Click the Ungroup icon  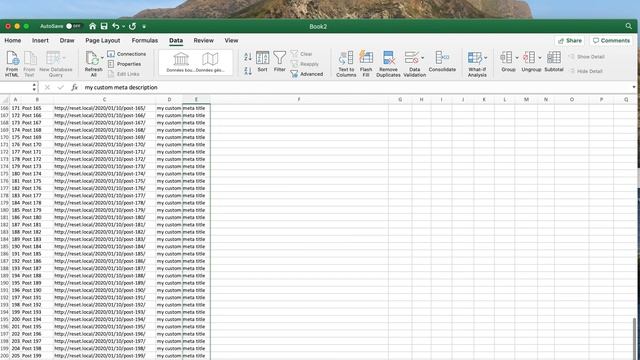[x=529, y=58]
